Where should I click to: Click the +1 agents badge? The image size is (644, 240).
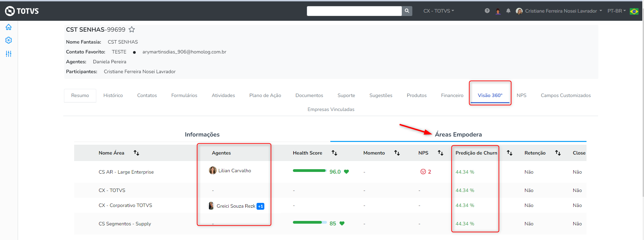point(260,206)
